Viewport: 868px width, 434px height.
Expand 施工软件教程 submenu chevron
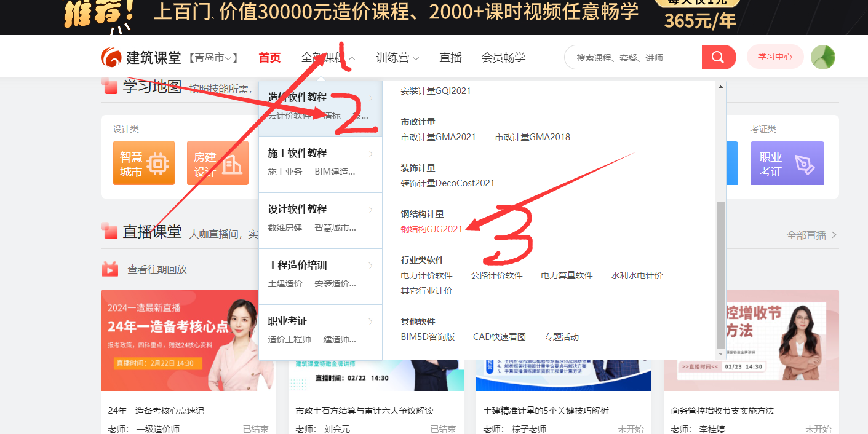[x=371, y=154]
